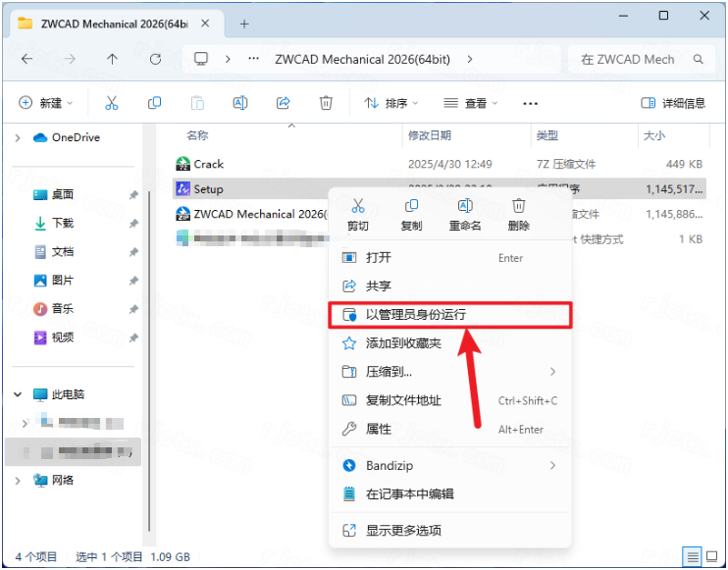This screenshot has width=728, height=570.
Task: Click the toolbar Share icon
Action: [x=284, y=103]
